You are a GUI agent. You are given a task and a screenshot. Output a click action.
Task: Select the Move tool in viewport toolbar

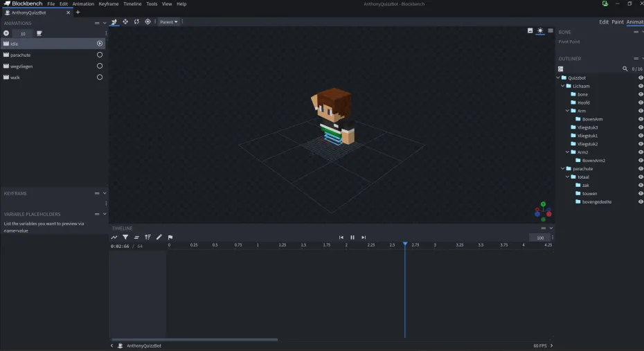click(x=125, y=21)
